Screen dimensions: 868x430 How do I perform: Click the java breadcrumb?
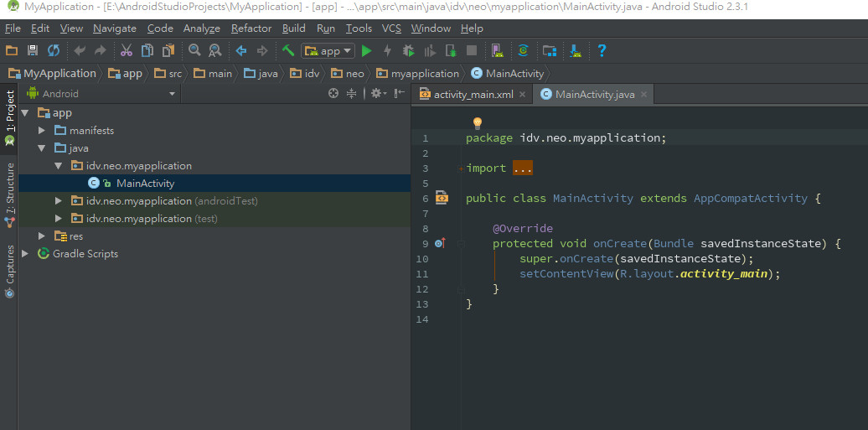261,73
